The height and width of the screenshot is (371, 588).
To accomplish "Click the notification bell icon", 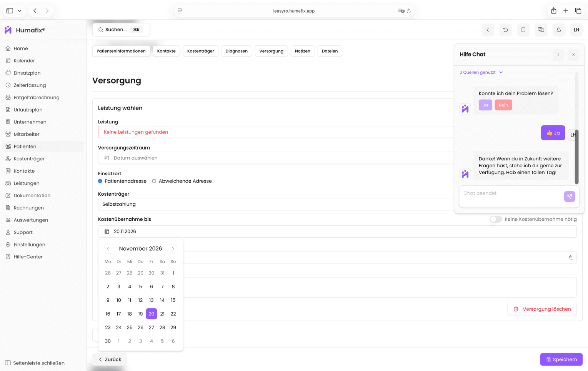I will pyautogui.click(x=558, y=30).
